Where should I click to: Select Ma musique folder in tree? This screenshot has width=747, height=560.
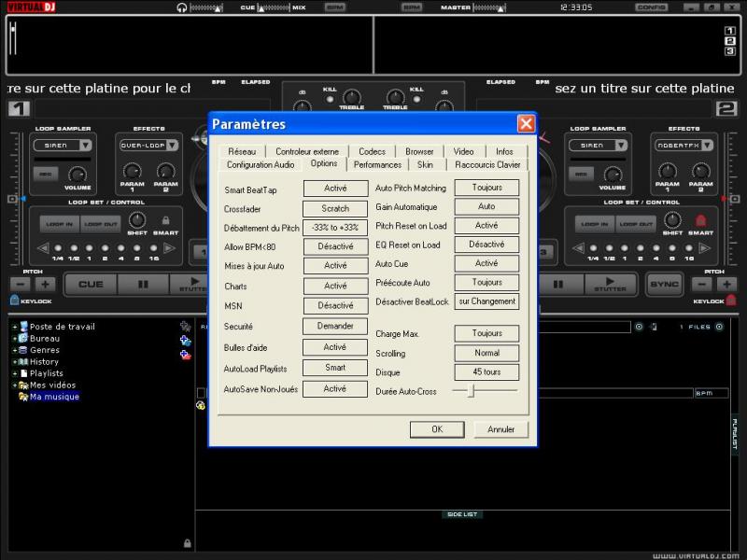(x=54, y=397)
